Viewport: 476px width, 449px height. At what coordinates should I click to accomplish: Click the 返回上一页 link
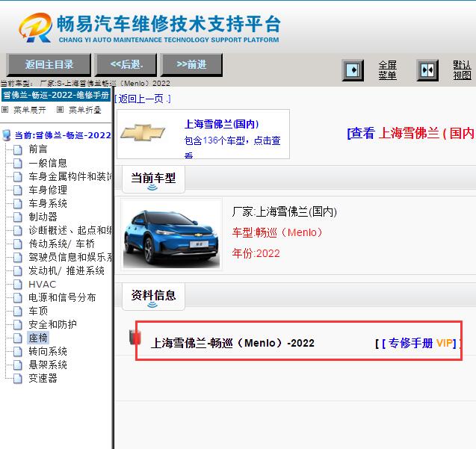click(143, 99)
